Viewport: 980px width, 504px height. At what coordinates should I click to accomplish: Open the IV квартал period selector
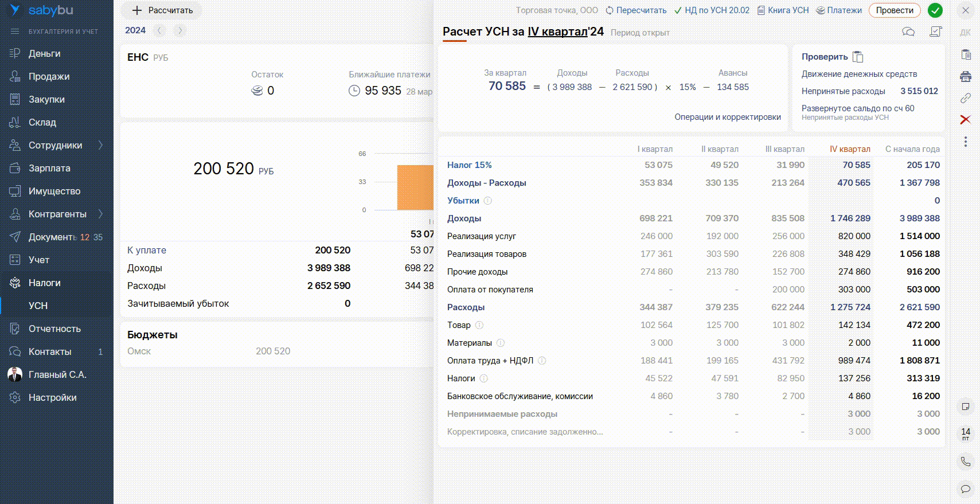(x=557, y=32)
